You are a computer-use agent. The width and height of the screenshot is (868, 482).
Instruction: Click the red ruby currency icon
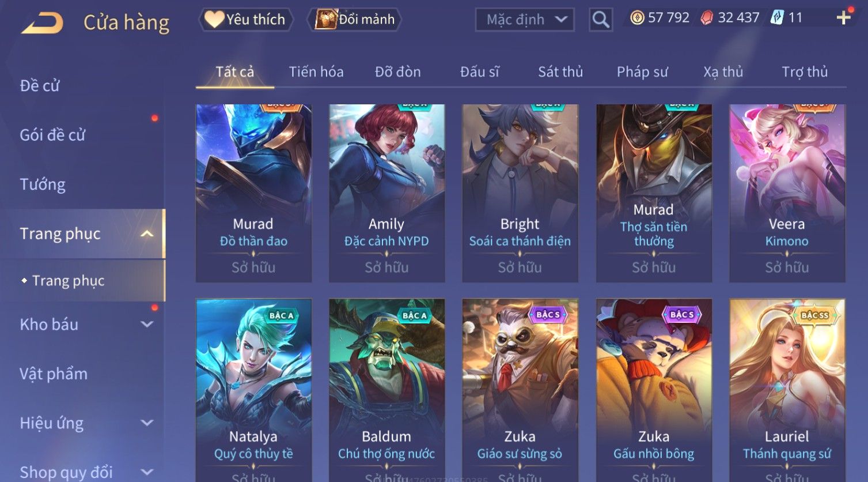(707, 18)
